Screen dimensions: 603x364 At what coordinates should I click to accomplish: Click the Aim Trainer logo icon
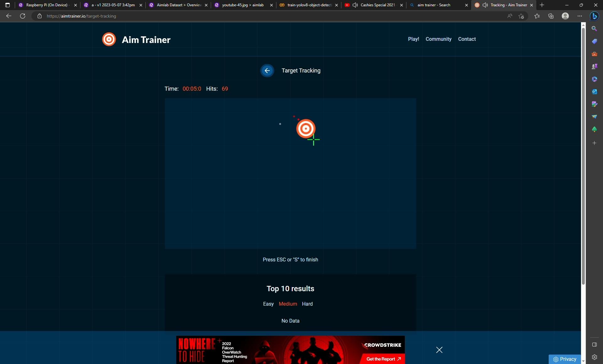(109, 40)
